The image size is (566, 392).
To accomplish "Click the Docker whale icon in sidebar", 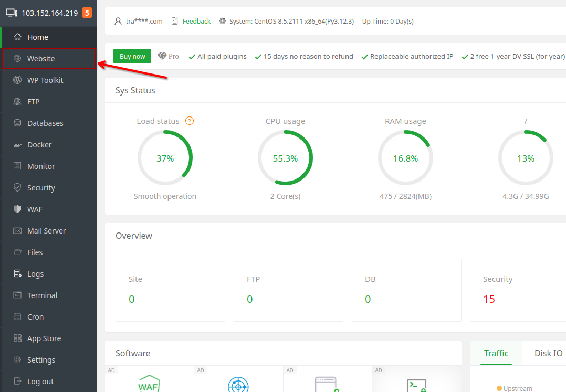I will click(17, 145).
